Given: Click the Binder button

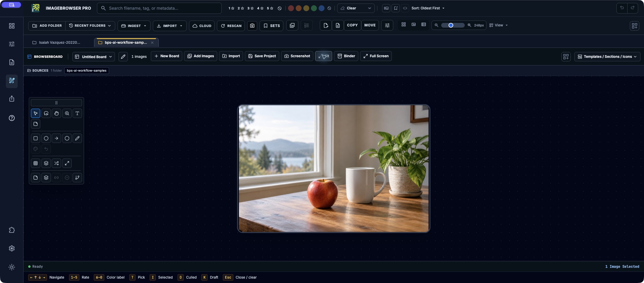Looking at the screenshot, I should click(x=346, y=56).
